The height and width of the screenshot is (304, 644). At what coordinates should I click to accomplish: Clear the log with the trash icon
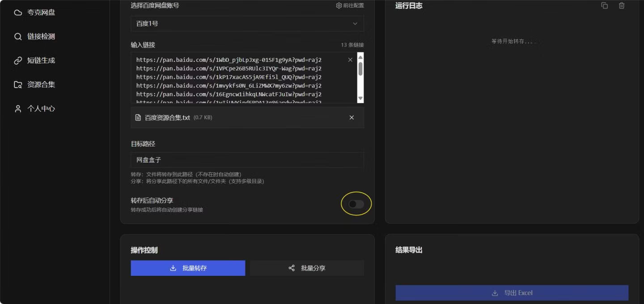tap(622, 6)
